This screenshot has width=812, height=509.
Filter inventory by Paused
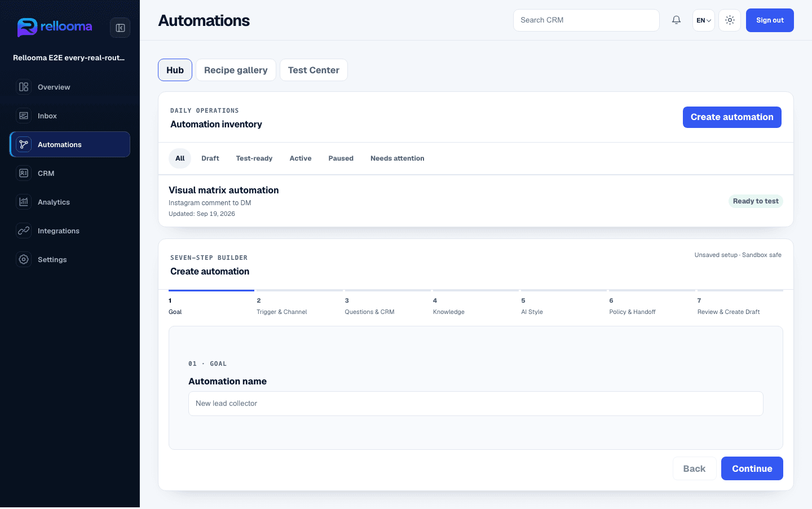pyautogui.click(x=341, y=158)
